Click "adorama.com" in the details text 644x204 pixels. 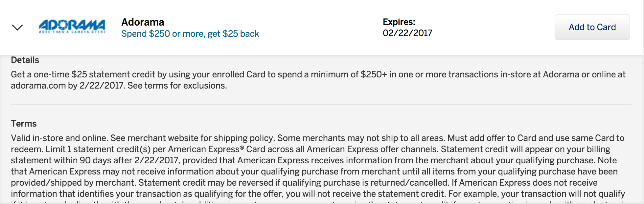pos(38,86)
